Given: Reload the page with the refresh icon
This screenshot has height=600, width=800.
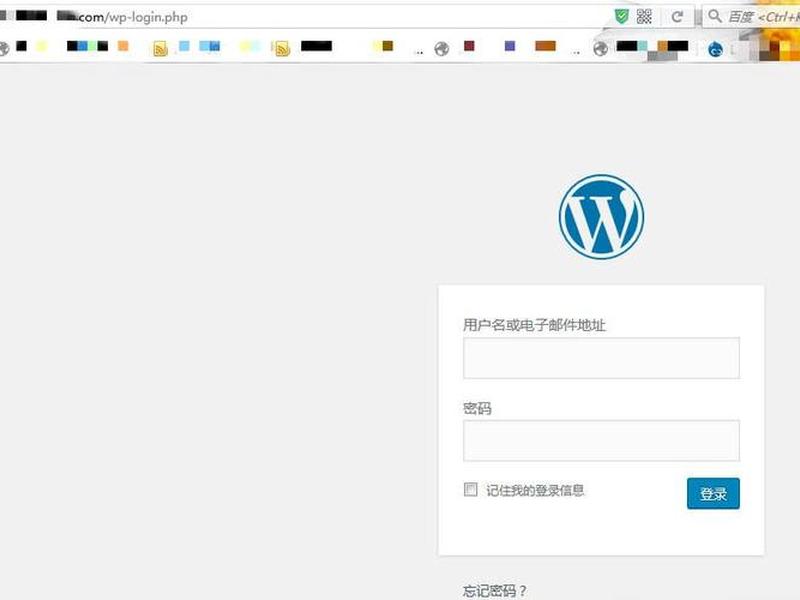Looking at the screenshot, I should click(x=677, y=17).
